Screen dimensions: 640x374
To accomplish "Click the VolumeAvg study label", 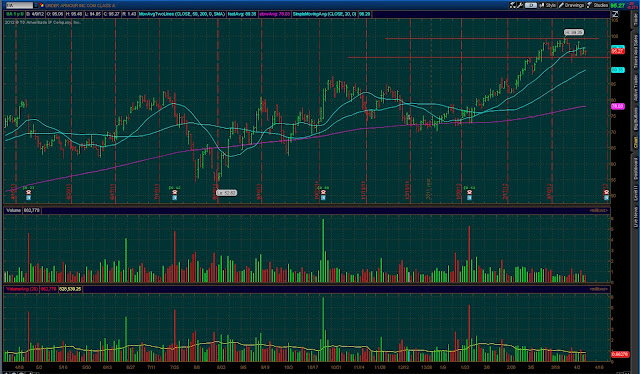I will click(x=22, y=289).
